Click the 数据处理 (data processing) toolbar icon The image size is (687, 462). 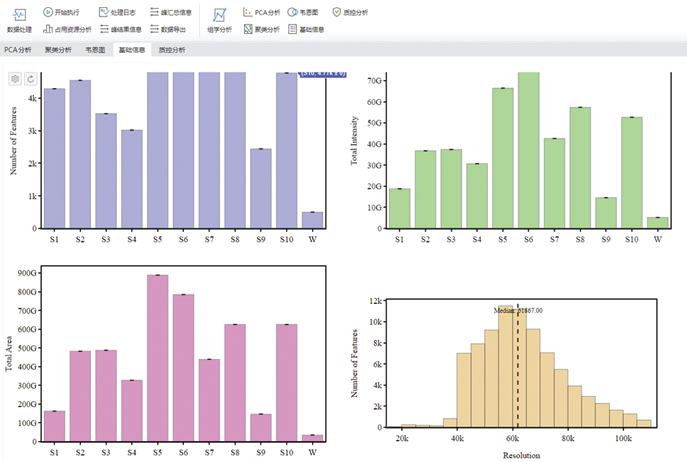(x=19, y=18)
